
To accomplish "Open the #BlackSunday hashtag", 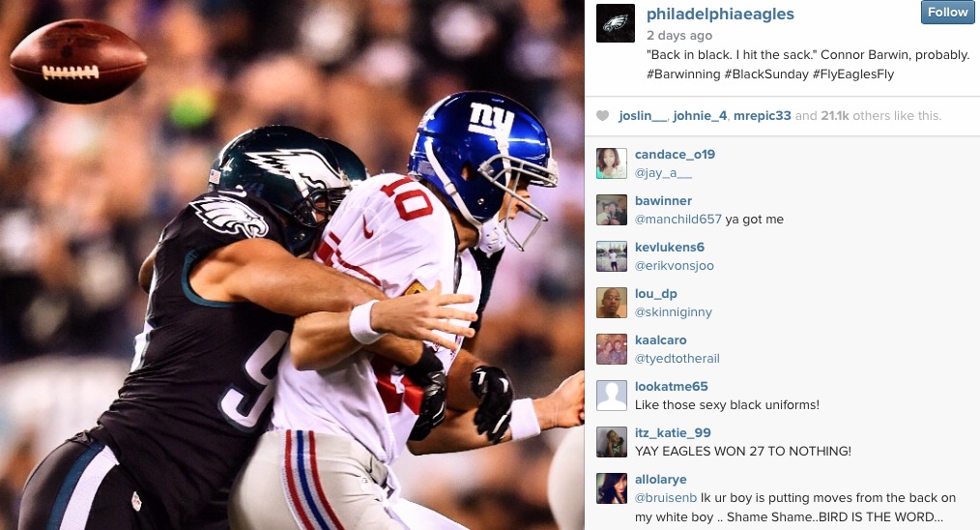I will (766, 74).
